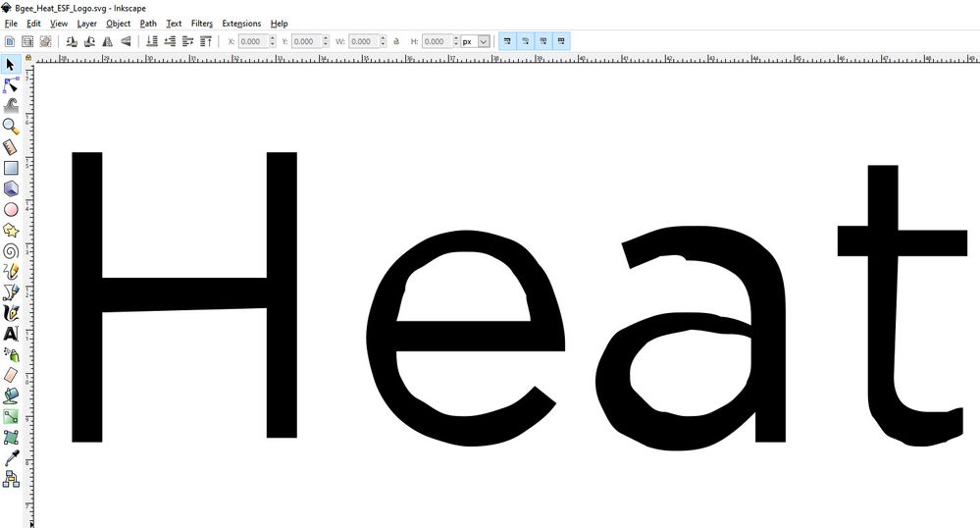
Task: Click the H height field
Action: coord(437,41)
